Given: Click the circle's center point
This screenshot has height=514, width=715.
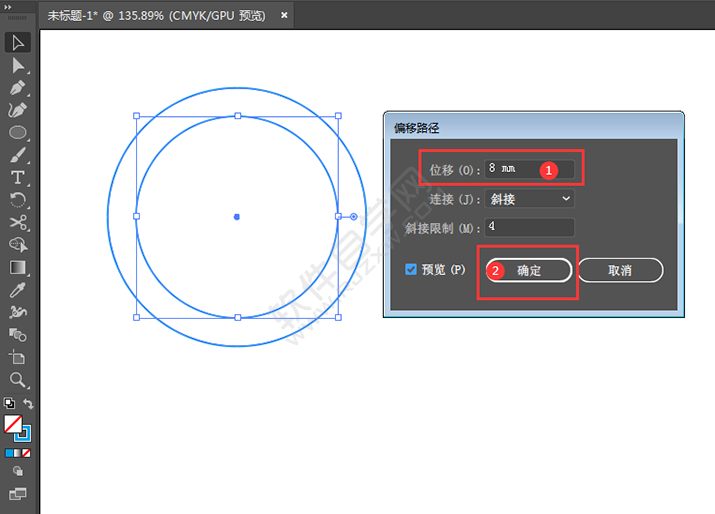Looking at the screenshot, I should tap(237, 217).
